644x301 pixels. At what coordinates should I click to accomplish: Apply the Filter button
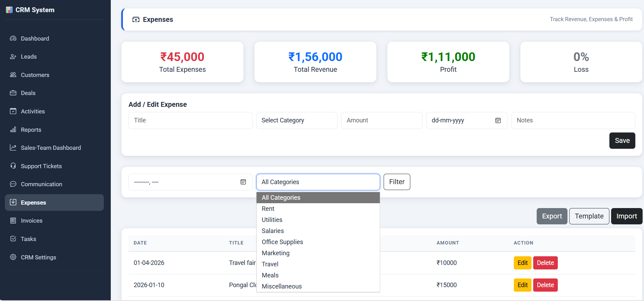tap(397, 182)
